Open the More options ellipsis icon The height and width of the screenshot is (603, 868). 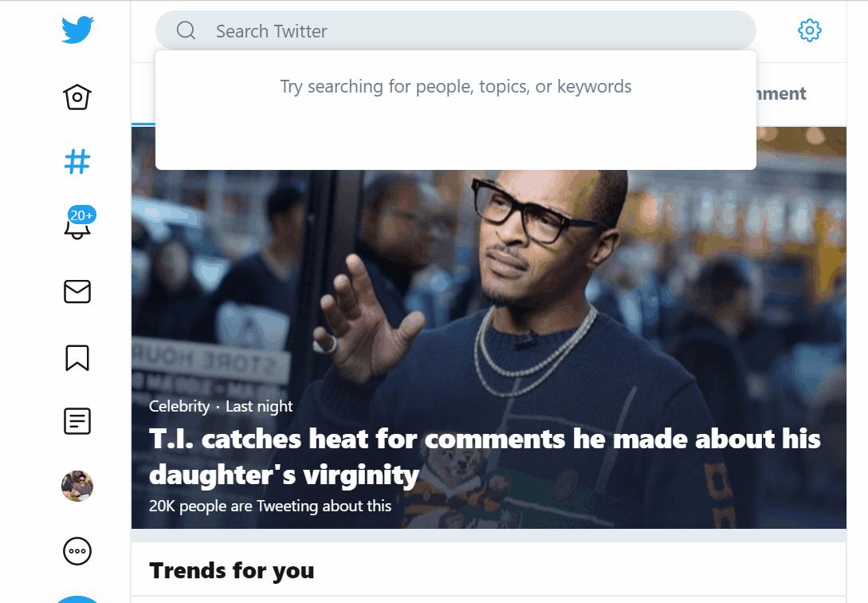(77, 550)
